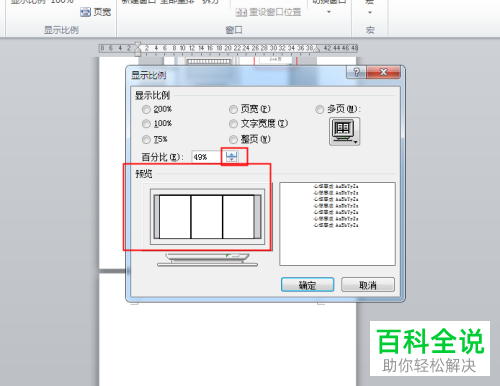Click 重设窗口位置 in the ribbon
Image resolution: width=500 pixels, height=386 pixels.
click(268, 12)
